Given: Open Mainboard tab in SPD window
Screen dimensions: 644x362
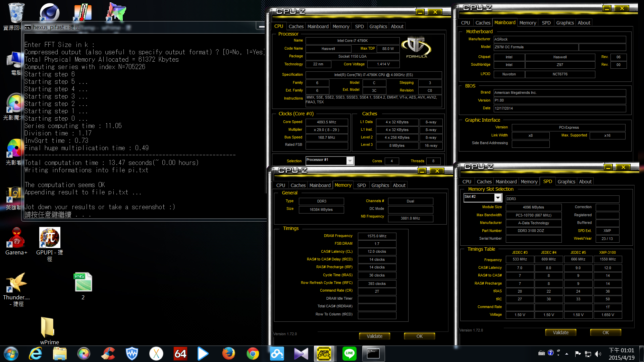Looking at the screenshot, I should [x=506, y=182].
